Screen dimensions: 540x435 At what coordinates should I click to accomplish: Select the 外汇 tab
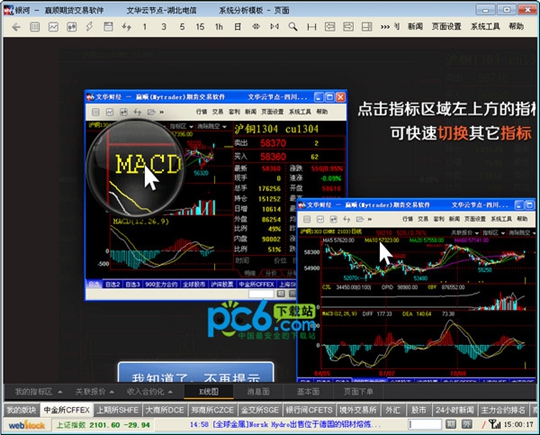coord(393,410)
